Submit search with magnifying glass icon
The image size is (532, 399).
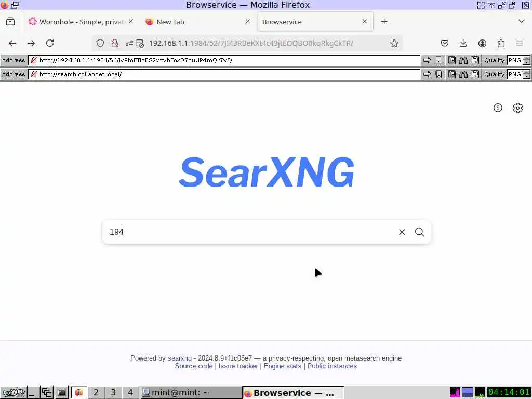click(x=420, y=232)
